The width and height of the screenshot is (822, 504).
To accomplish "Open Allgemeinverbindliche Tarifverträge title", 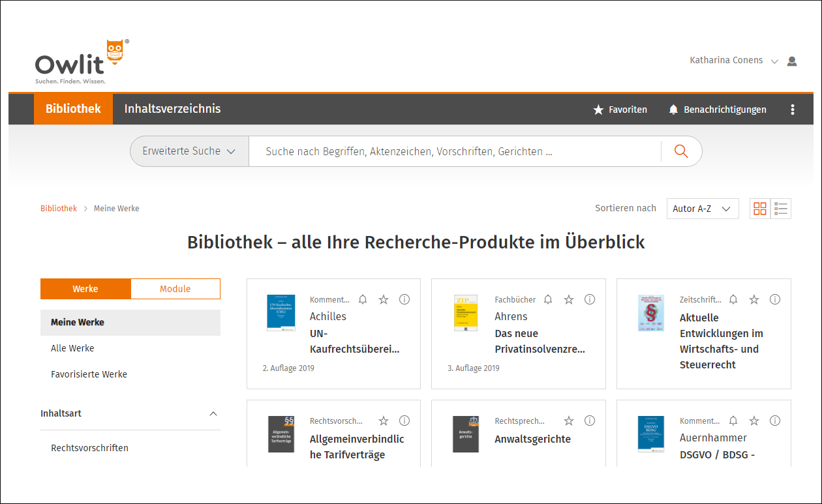I will click(357, 447).
